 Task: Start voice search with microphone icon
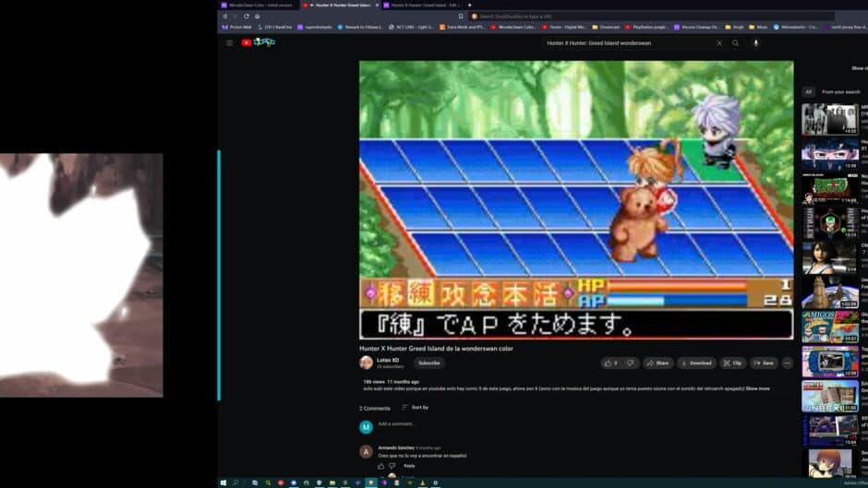point(755,43)
